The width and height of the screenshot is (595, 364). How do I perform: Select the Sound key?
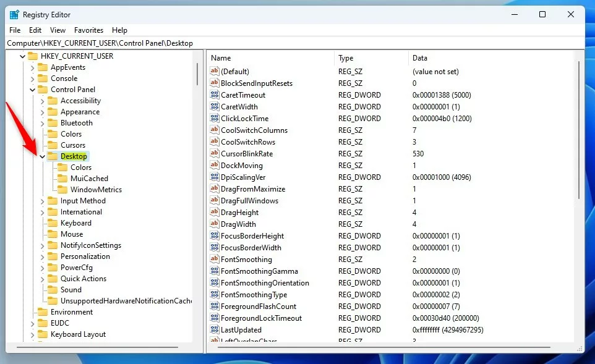[x=71, y=290]
